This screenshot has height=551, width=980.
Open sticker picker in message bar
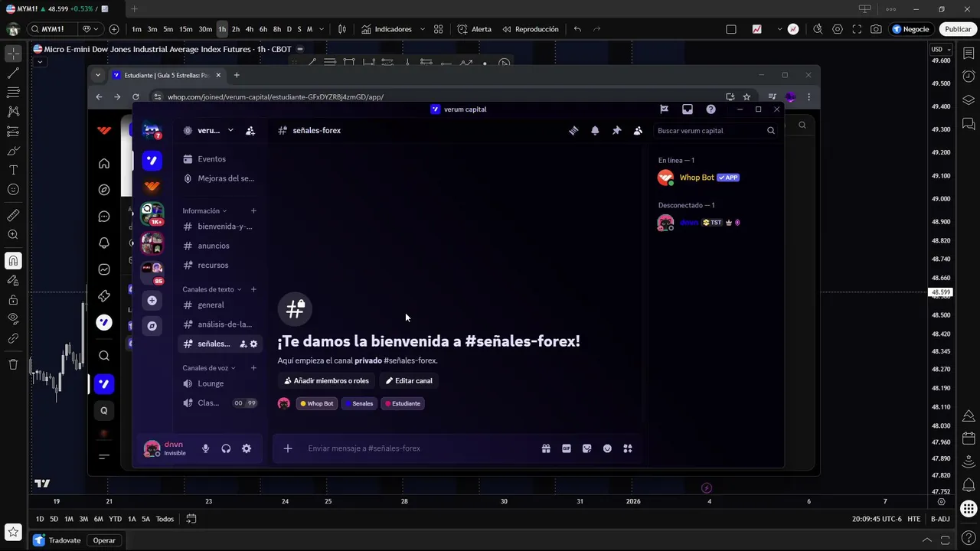587,448
